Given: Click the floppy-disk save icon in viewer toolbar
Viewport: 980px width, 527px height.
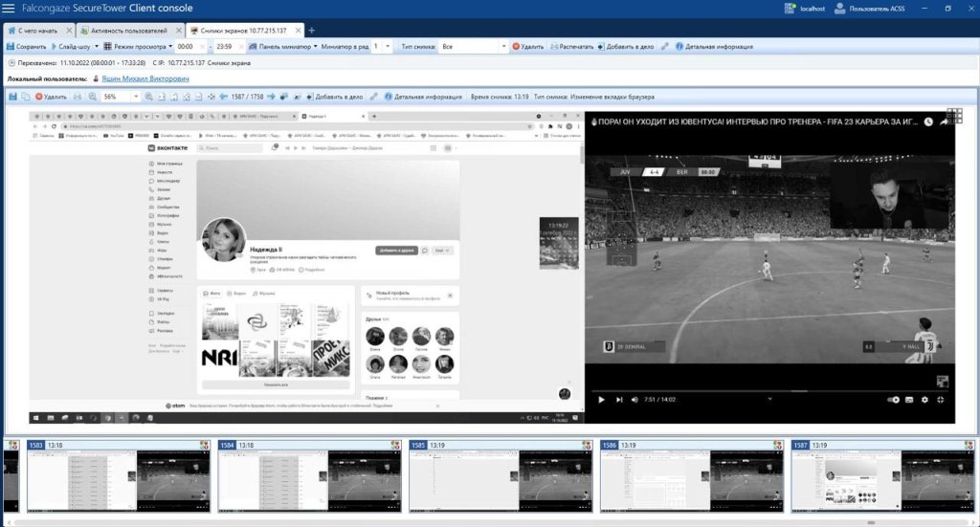Looking at the screenshot, I should (12, 97).
